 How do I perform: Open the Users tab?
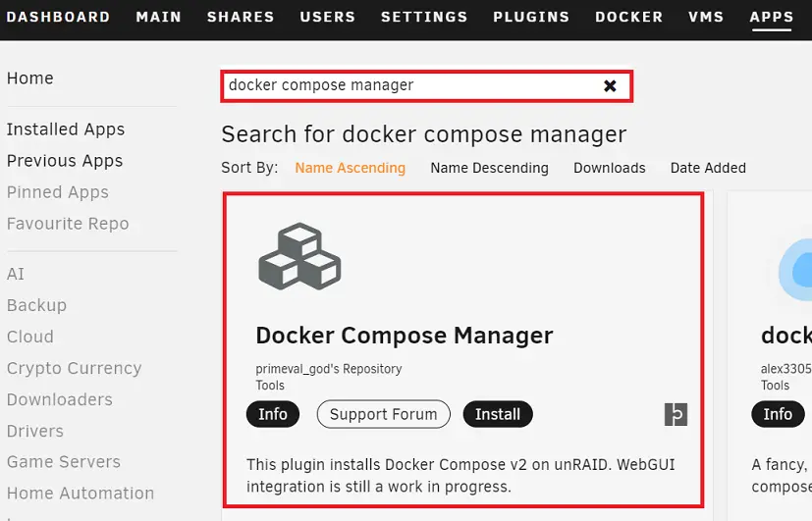pyautogui.click(x=327, y=17)
